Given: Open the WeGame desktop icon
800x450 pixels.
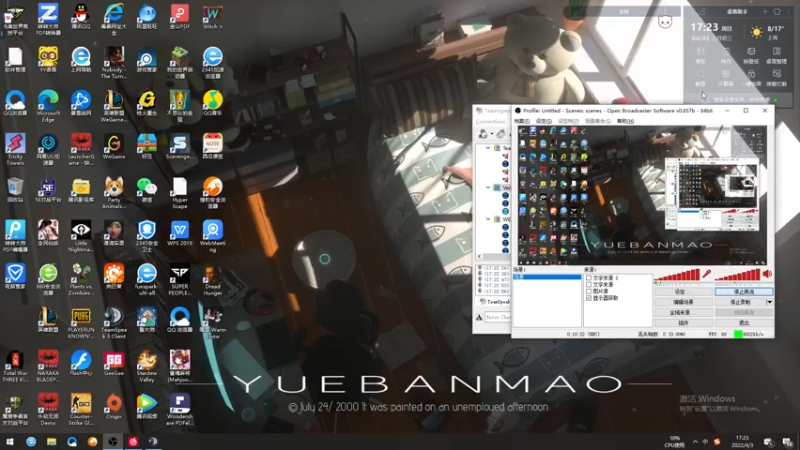Looking at the screenshot, I should [114, 147].
